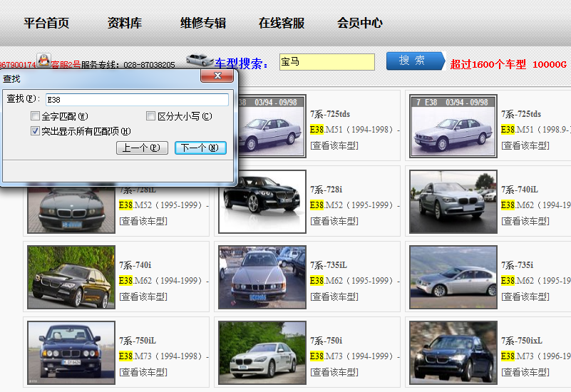Open the 7系-728iL car thumbnail
571x392 pixels.
(71, 210)
